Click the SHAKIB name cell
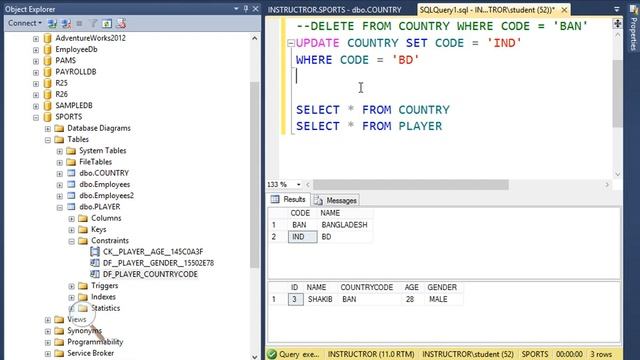This screenshot has width=640, height=360. (x=320, y=299)
